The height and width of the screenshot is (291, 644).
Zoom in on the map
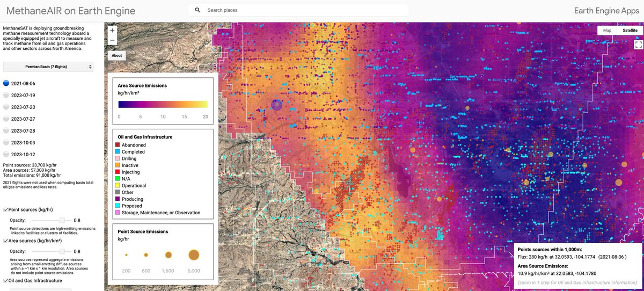coord(112,31)
